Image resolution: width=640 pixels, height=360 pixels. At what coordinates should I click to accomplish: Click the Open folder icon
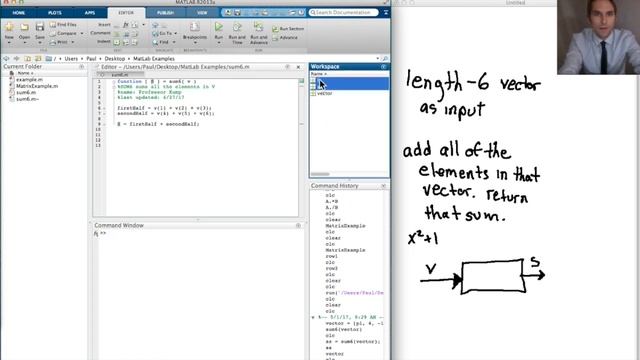24,27
